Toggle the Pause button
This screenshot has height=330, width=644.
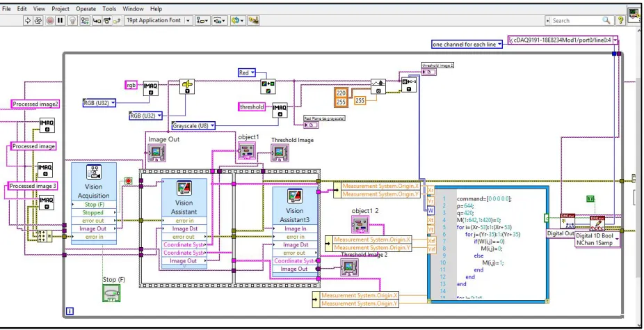[x=61, y=20]
